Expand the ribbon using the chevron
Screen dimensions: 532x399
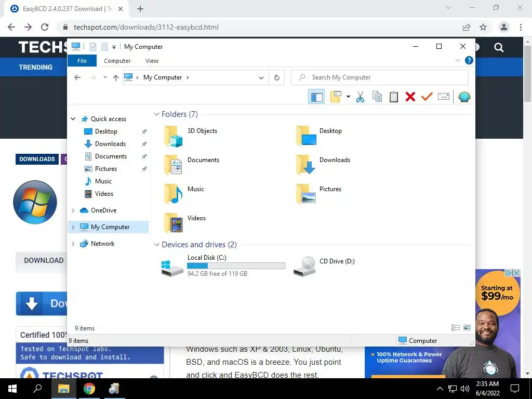click(x=457, y=60)
